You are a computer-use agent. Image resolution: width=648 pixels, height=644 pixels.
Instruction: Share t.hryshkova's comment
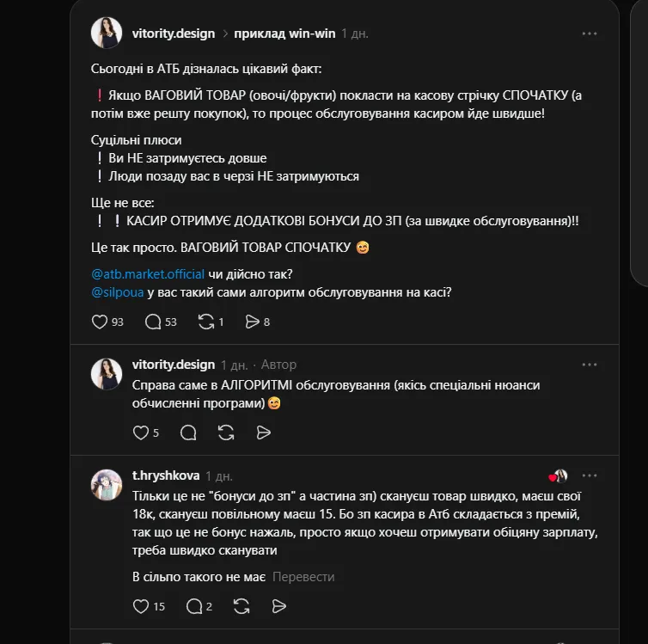[x=278, y=606]
